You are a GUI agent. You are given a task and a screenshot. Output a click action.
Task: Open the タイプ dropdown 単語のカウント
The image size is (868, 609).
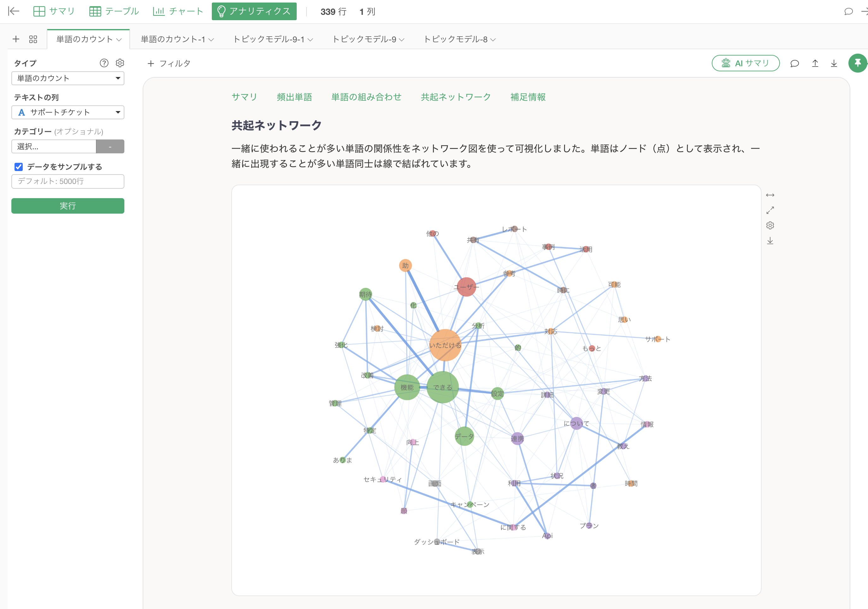coord(68,78)
